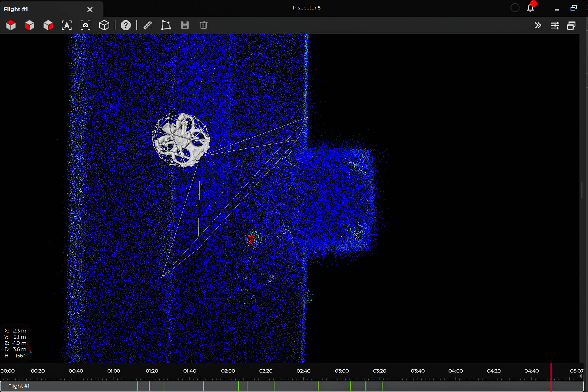Click the center-on-drone arrow icon
This screenshot has width=588, height=392.
(x=67, y=25)
